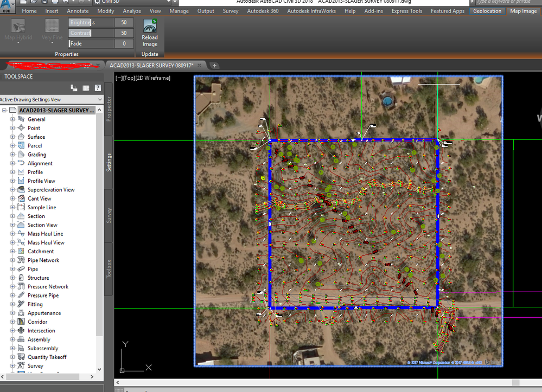Viewport: 542px width, 392px height.
Task: Expand the Pipe tree node
Action: (12, 269)
